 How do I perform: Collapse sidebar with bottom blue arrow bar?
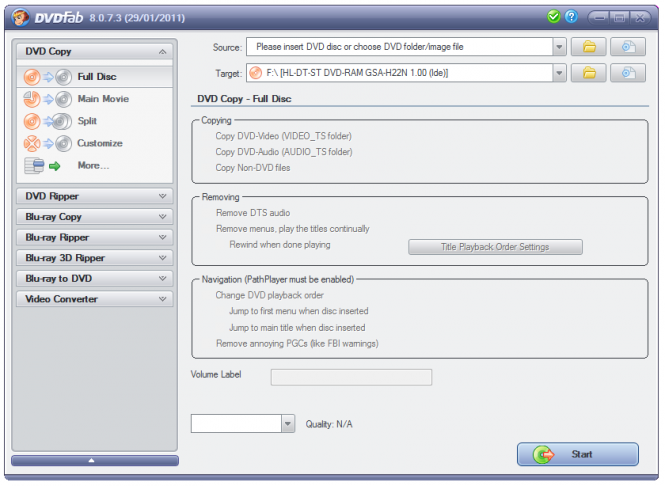pyautogui.click(x=95, y=461)
